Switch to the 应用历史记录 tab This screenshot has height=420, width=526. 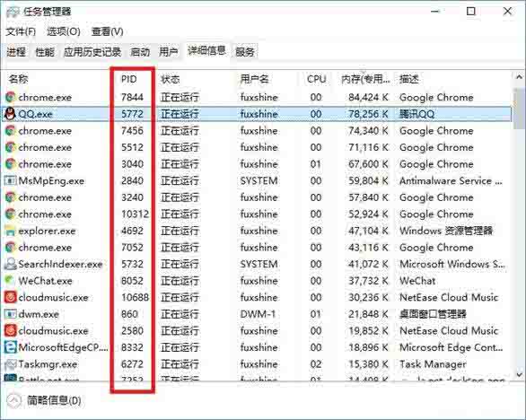(x=92, y=52)
